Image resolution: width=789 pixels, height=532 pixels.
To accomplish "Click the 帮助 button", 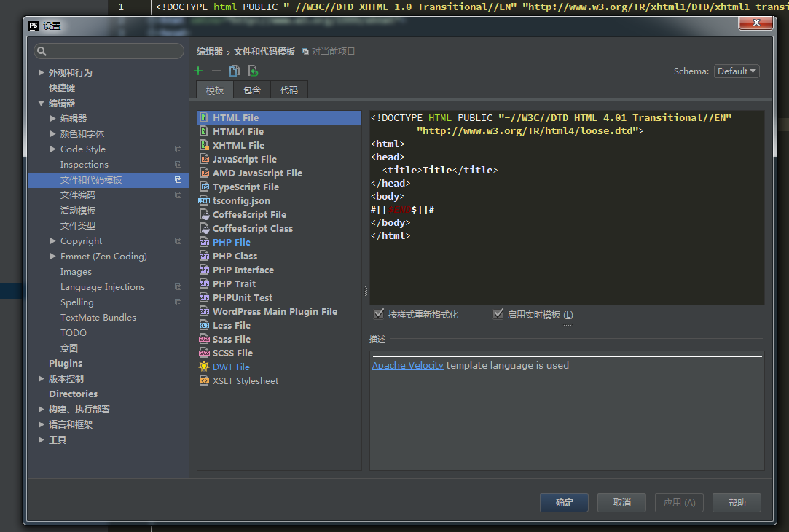I will click(737, 502).
